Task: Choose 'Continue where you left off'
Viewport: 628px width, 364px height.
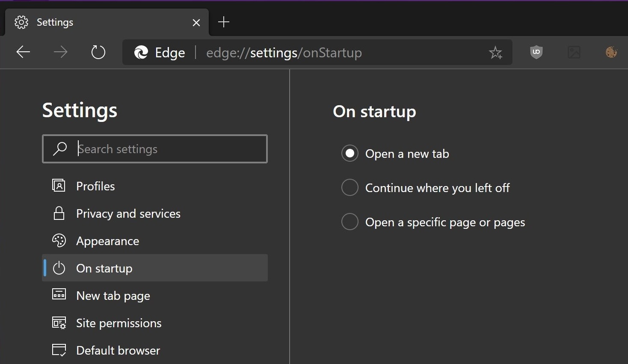Action: click(350, 187)
